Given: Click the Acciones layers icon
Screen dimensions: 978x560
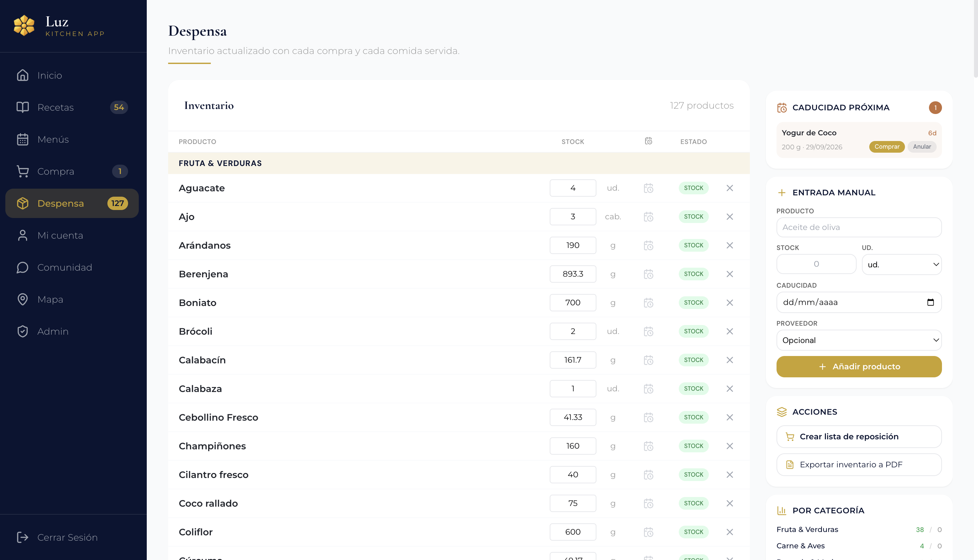Looking at the screenshot, I should pos(782,412).
